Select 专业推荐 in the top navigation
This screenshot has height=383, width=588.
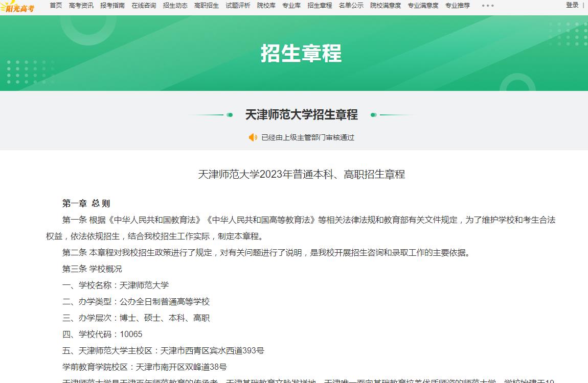point(458,5)
